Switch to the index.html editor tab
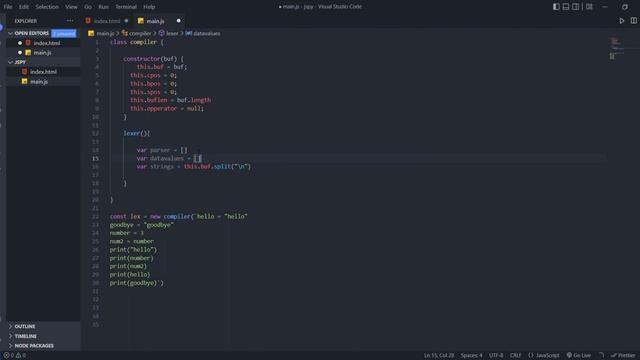The height and width of the screenshot is (360, 640). (107, 21)
